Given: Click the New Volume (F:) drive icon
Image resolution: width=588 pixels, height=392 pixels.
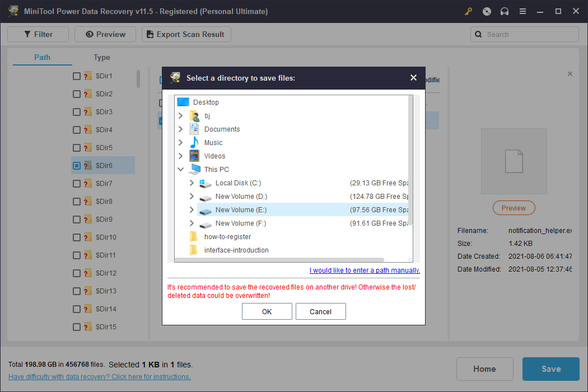Looking at the screenshot, I should tap(205, 225).
